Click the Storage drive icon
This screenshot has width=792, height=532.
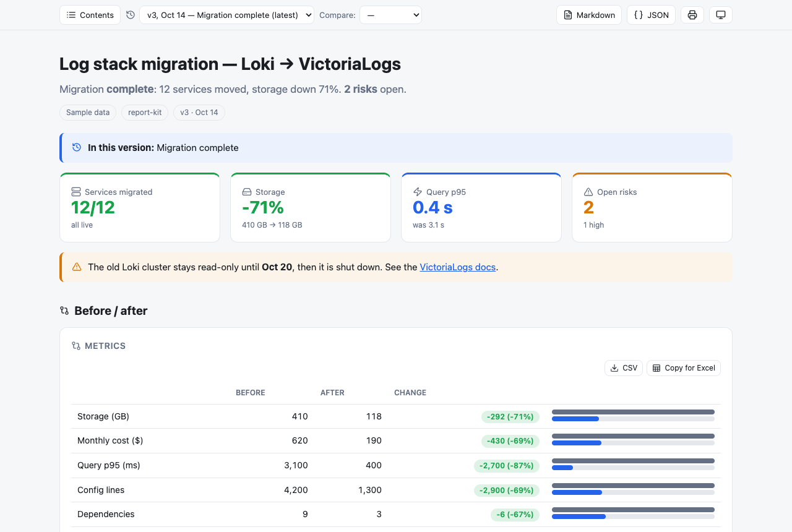pos(247,192)
